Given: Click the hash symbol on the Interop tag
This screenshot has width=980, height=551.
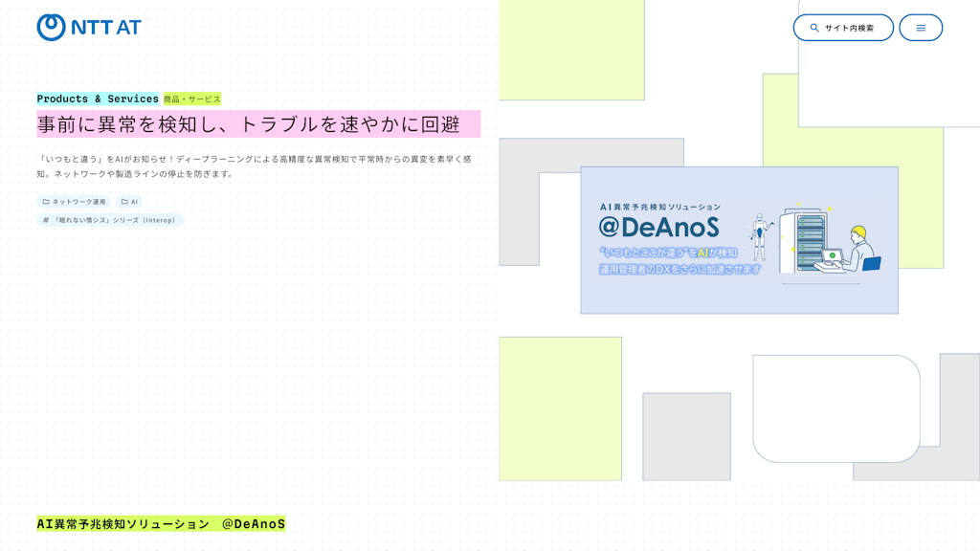Looking at the screenshot, I should (x=46, y=220).
